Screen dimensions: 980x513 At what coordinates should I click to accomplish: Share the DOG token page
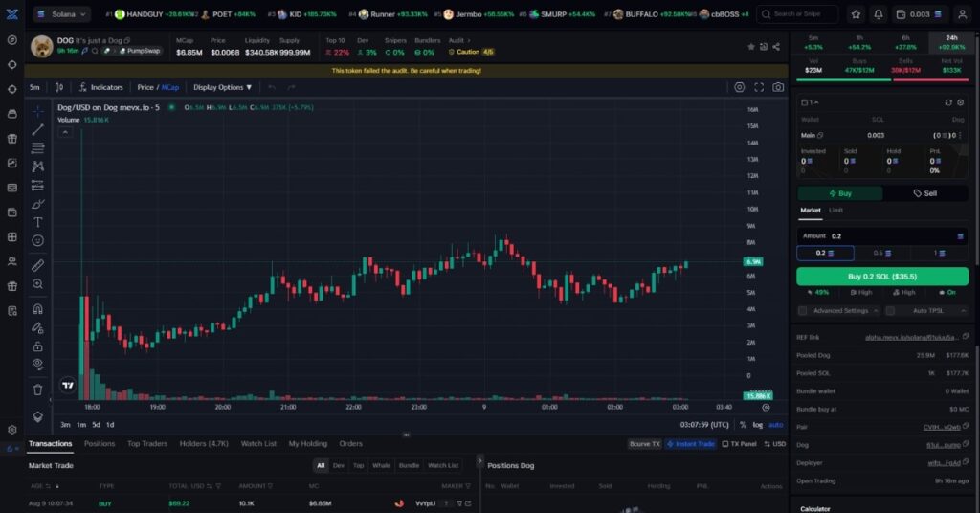(x=776, y=47)
